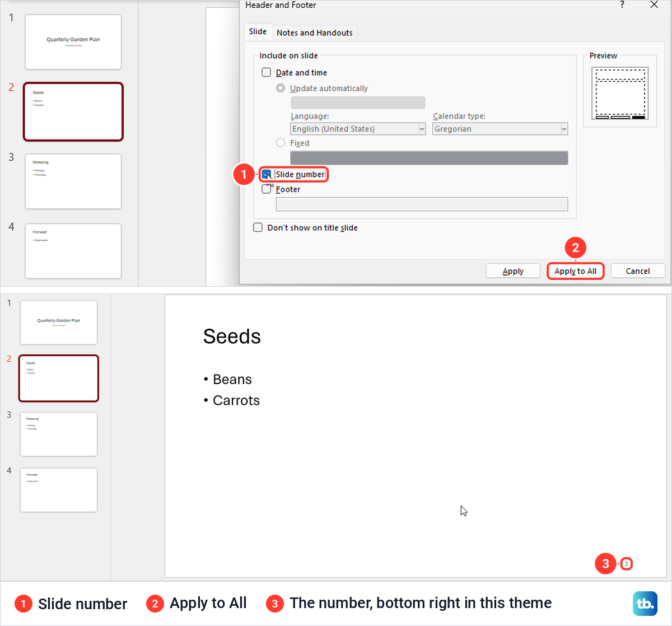The image size is (672, 626).
Task: Select Quarterly Garden Plan thumbnail in bottom panel
Action: tap(59, 323)
